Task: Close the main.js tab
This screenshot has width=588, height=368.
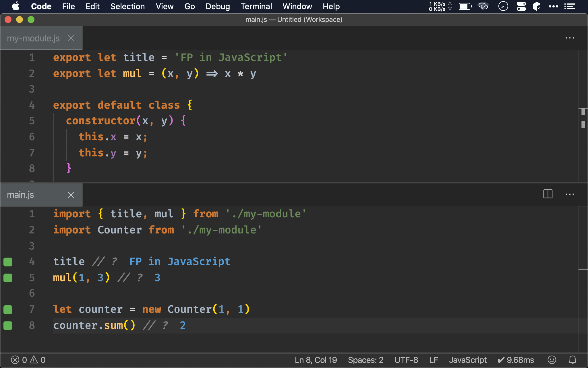Action: pyautogui.click(x=71, y=195)
